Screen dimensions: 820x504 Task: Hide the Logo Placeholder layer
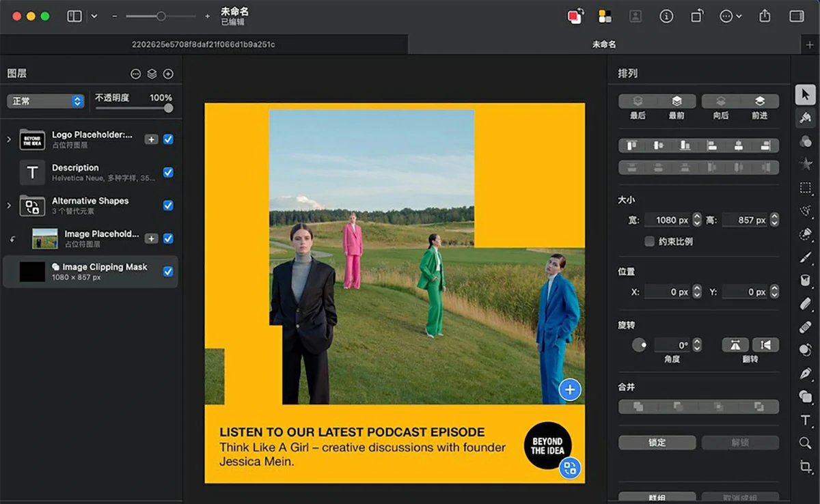[168, 139]
